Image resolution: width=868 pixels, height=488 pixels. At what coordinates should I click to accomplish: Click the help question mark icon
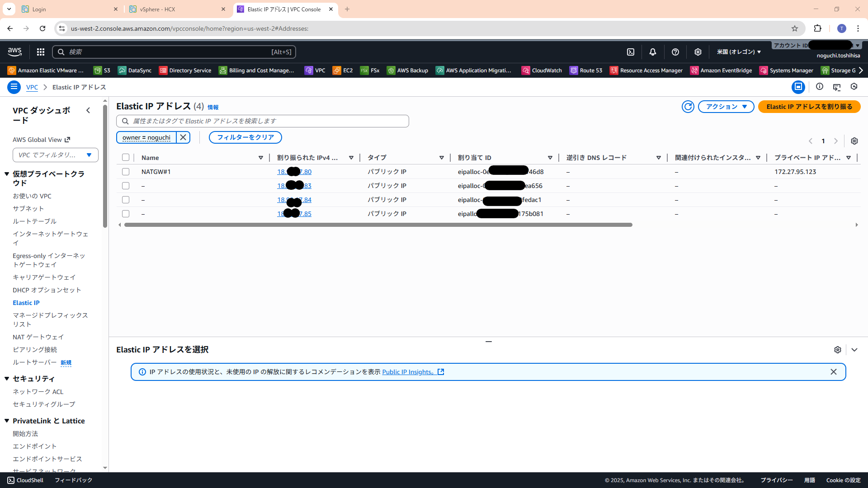click(x=675, y=52)
